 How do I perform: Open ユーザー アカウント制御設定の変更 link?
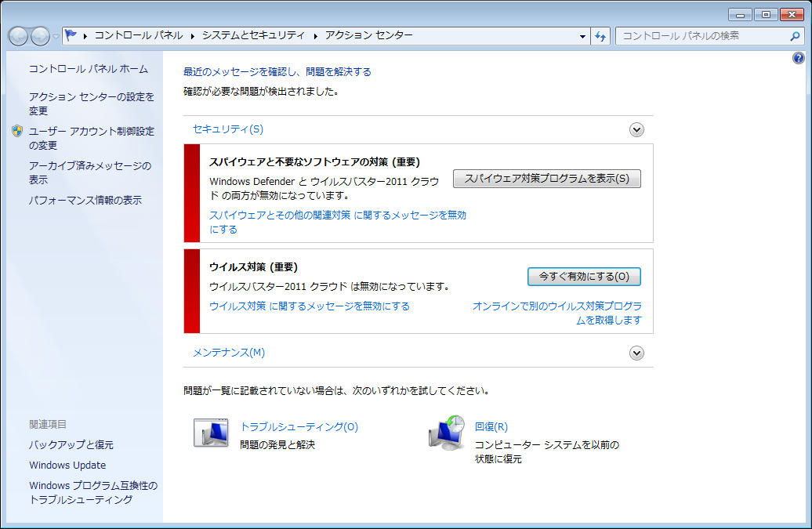[91, 138]
